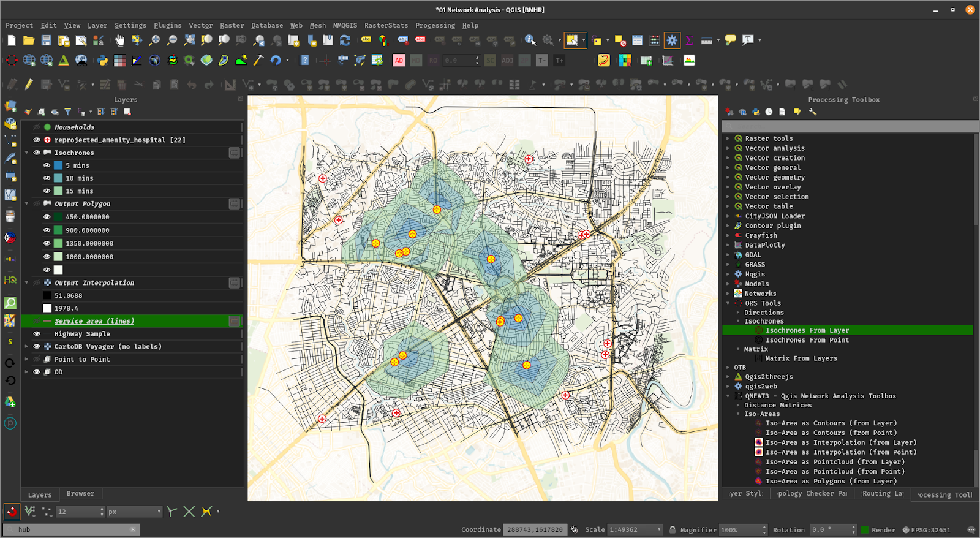980x538 pixels.
Task: Open the Processing menu
Action: point(435,25)
